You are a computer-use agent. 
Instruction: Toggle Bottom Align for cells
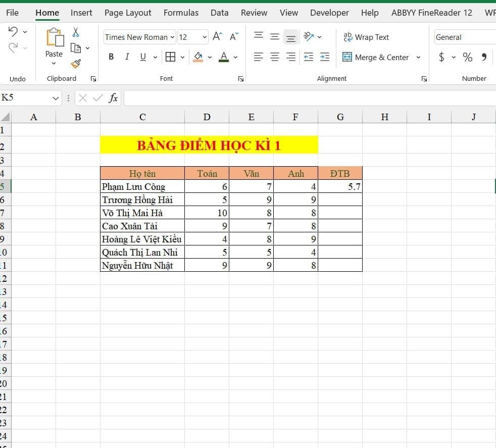point(291,38)
